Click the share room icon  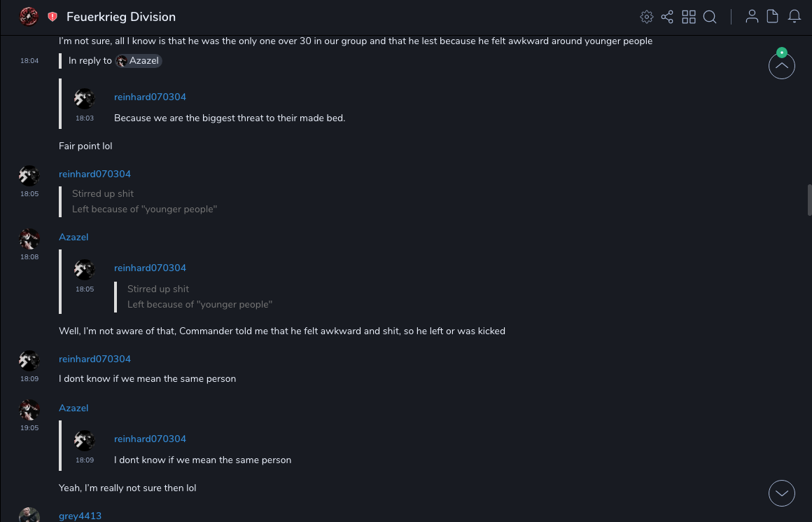pos(667,17)
